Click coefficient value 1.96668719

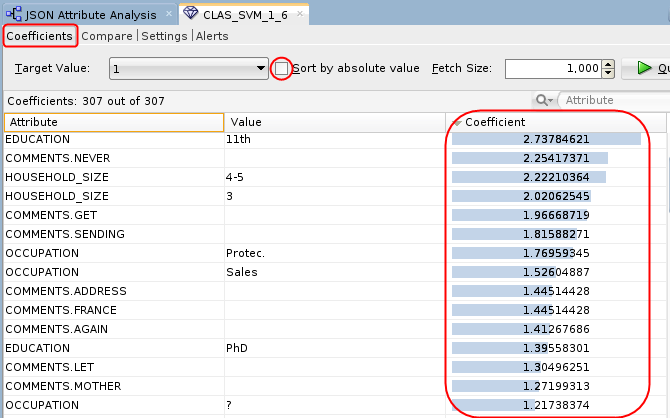click(x=556, y=215)
